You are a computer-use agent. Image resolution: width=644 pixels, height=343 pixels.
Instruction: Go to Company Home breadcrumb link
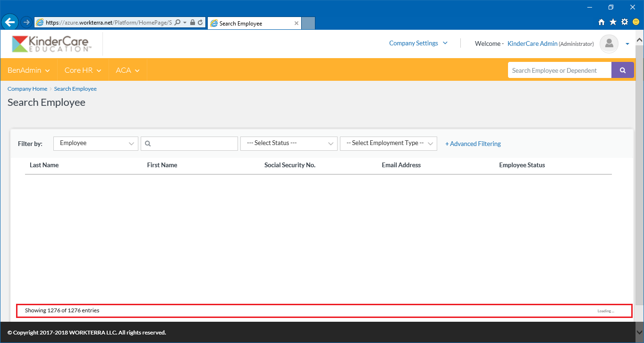click(x=27, y=89)
